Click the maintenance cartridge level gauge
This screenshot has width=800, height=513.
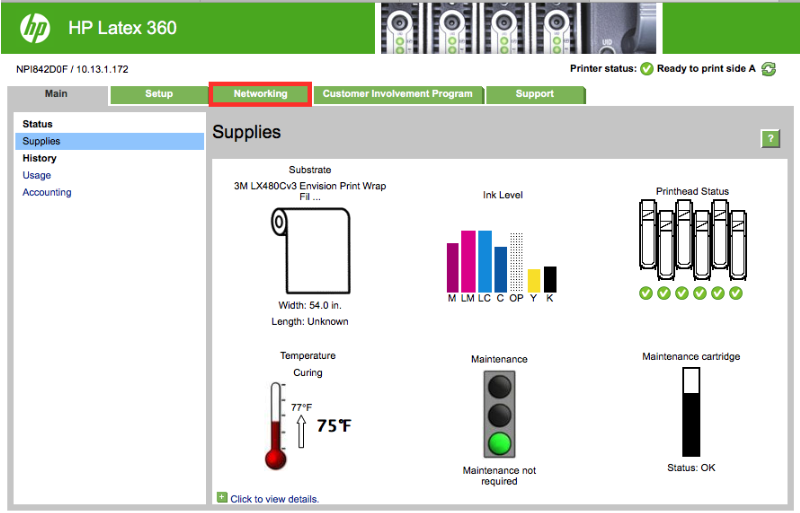tap(691, 411)
